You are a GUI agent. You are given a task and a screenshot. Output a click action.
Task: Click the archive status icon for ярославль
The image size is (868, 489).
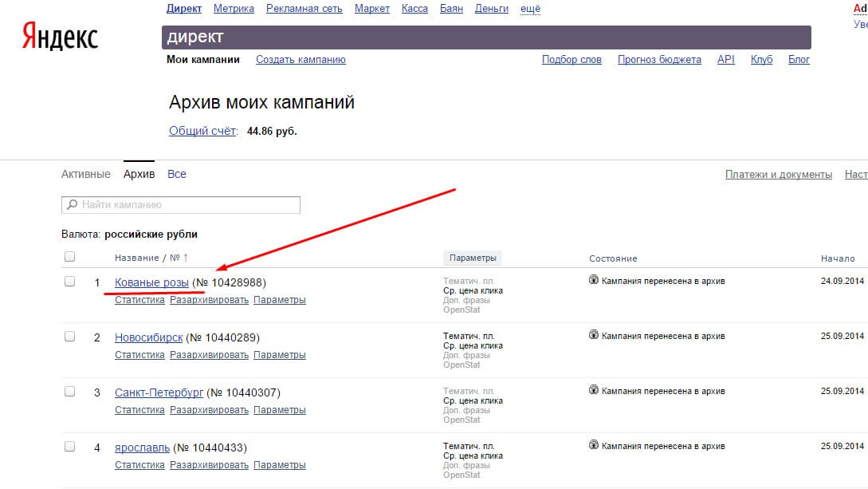coord(594,444)
